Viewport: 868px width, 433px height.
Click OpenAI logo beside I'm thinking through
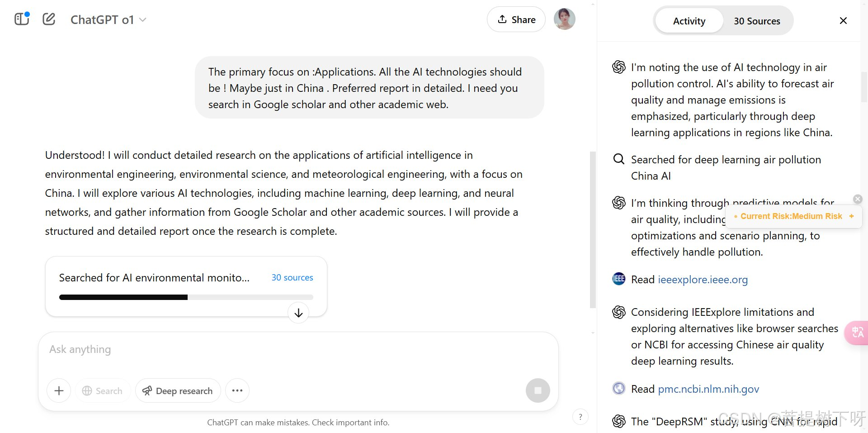click(618, 203)
